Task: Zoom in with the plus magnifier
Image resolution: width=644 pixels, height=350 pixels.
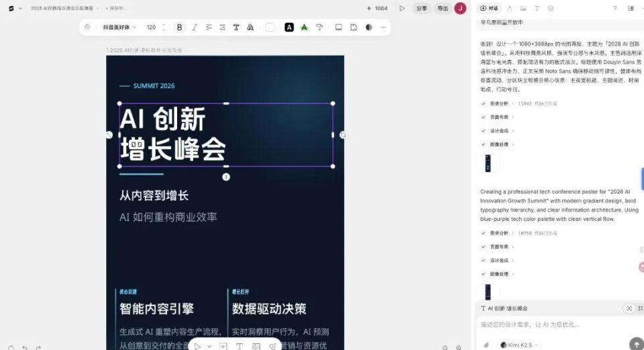Action: [458, 347]
